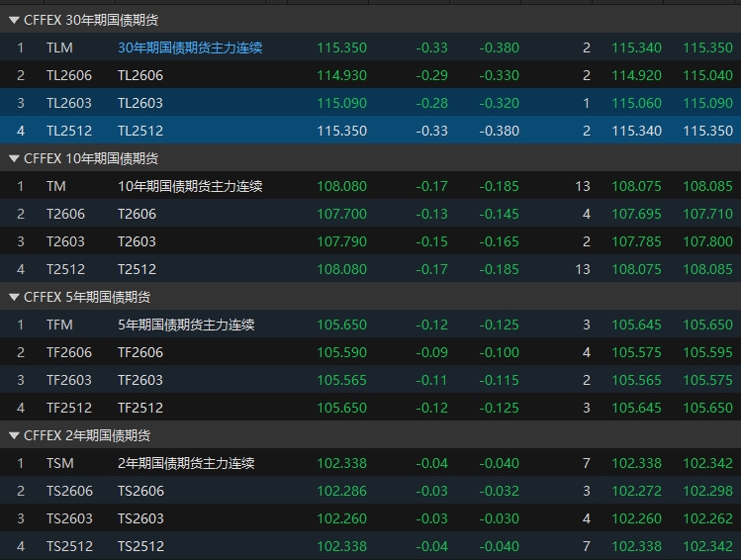
Task: Select the TFM code cell
Action: (x=59, y=325)
